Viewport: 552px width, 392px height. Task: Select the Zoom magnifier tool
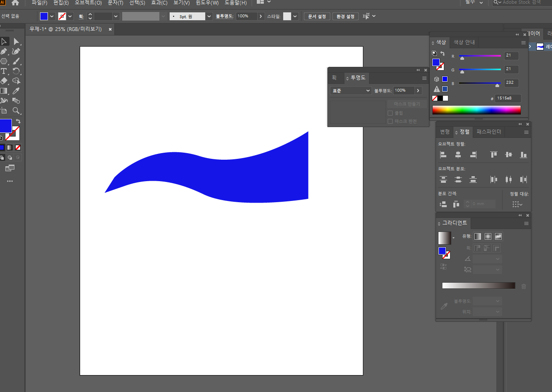coord(17,111)
